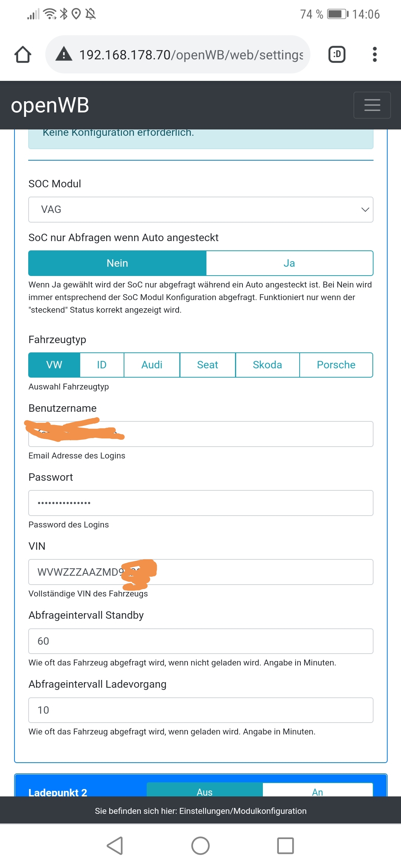Choose VW as Fahrzeugtyp
Image resolution: width=401 pixels, height=868 pixels.
[54, 365]
